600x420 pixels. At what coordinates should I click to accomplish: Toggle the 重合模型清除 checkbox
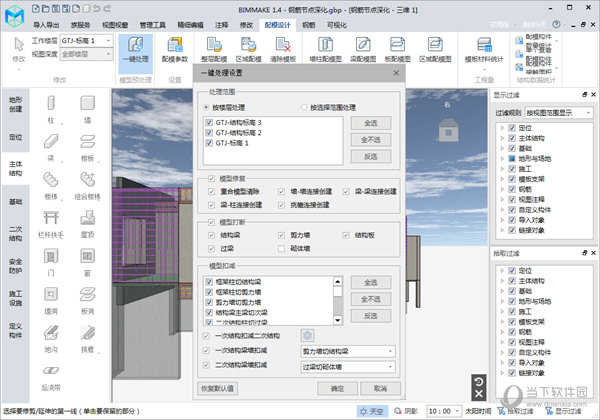[x=212, y=191]
